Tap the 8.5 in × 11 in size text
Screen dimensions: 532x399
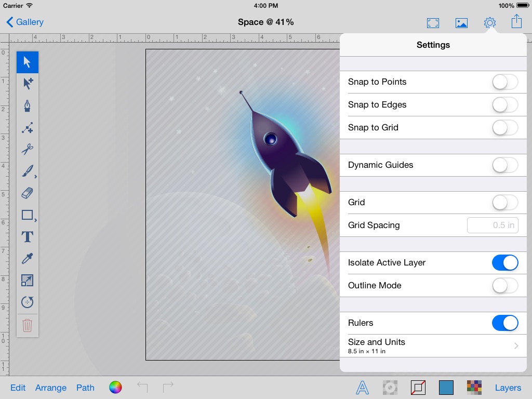coord(366,351)
